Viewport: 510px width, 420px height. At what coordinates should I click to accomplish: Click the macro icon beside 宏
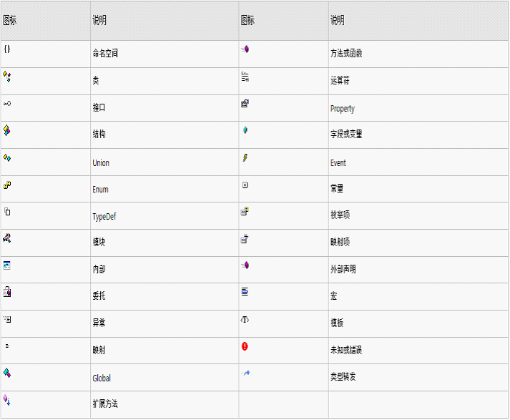click(245, 291)
